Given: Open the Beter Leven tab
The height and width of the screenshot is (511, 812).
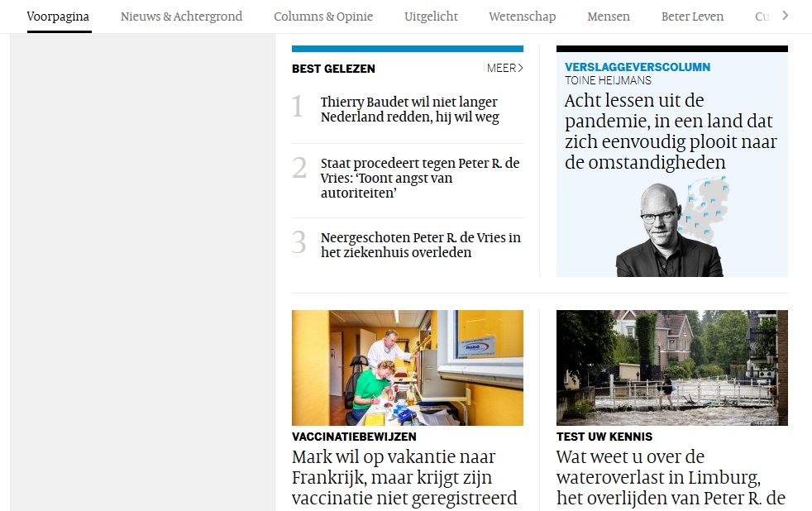Looking at the screenshot, I should click(692, 17).
